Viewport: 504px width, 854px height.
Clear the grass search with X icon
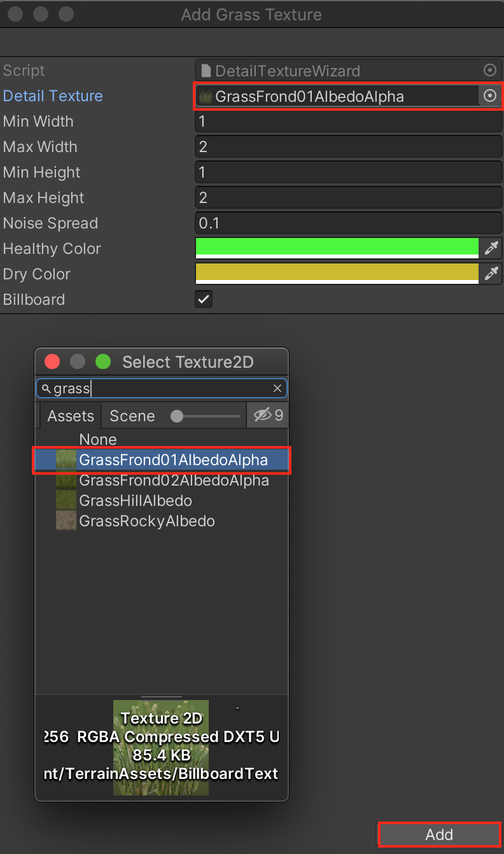277,388
